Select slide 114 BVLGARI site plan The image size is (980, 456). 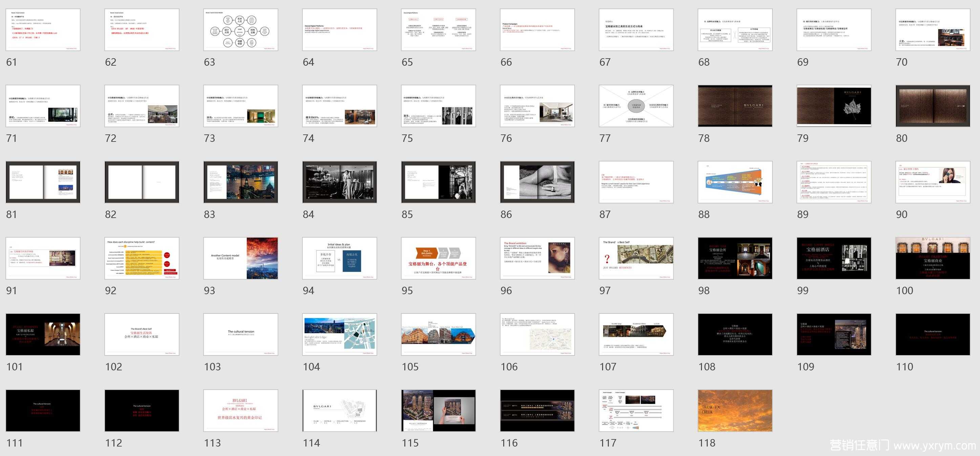pyautogui.click(x=340, y=410)
